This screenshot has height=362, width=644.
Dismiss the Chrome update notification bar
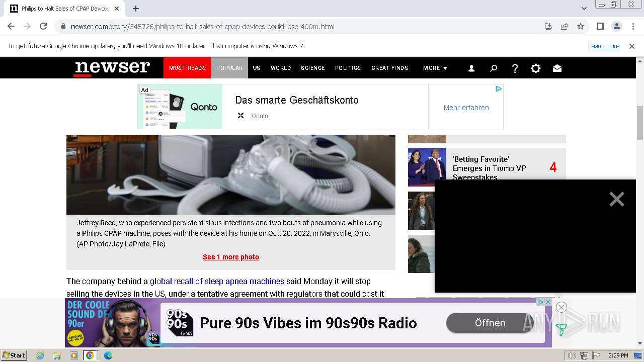click(632, 46)
